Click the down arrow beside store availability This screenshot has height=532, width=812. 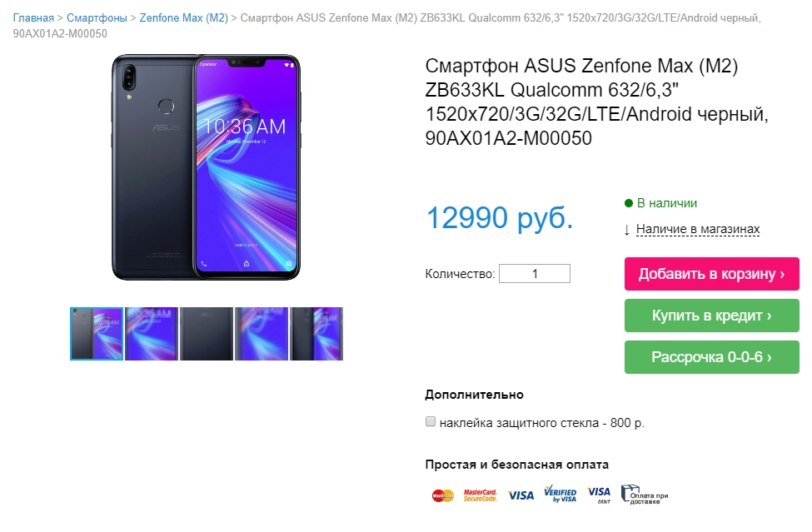[x=627, y=230]
